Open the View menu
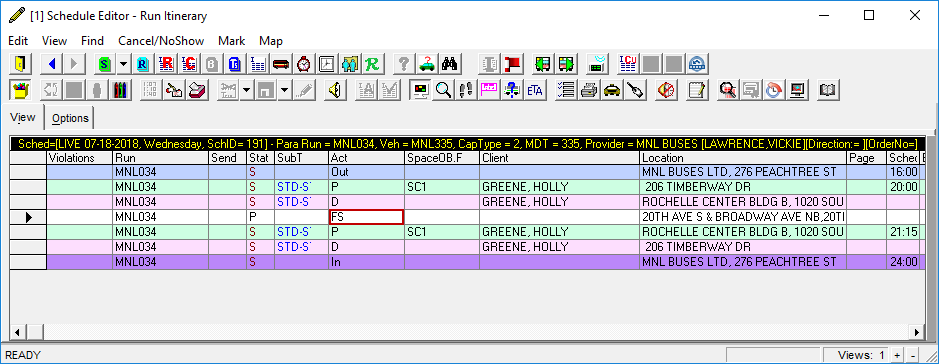 click(54, 41)
